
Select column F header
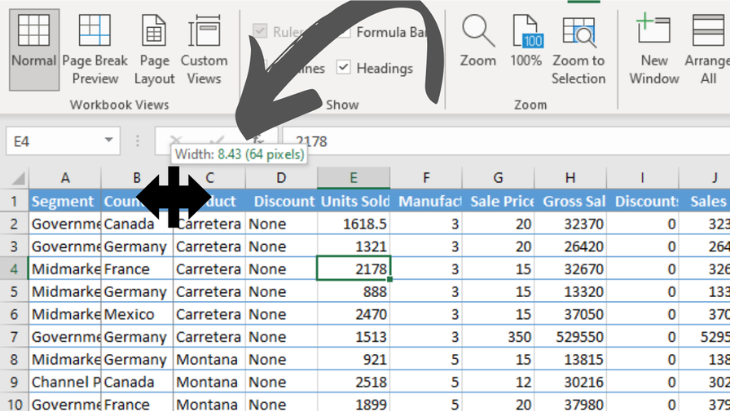[x=426, y=178]
